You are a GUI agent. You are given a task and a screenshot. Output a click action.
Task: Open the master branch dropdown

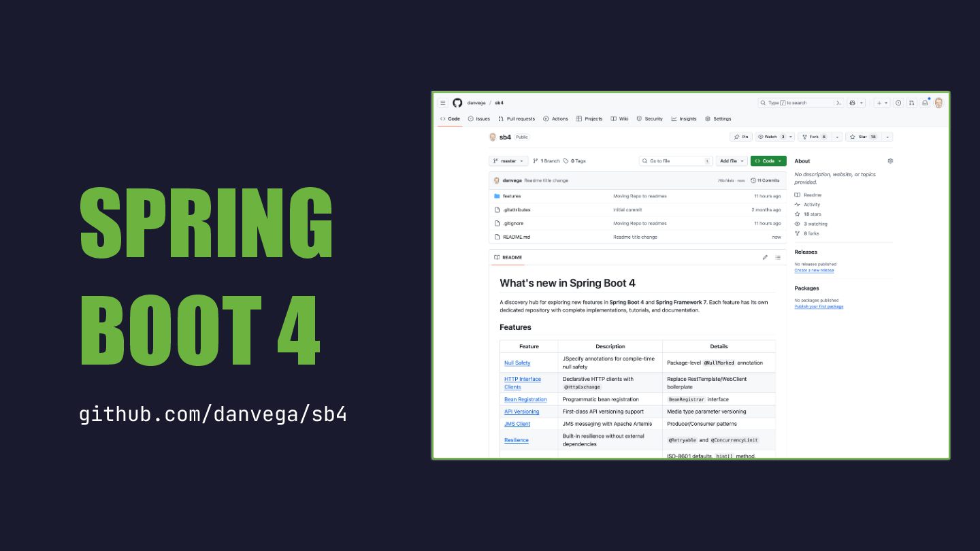[x=508, y=161]
